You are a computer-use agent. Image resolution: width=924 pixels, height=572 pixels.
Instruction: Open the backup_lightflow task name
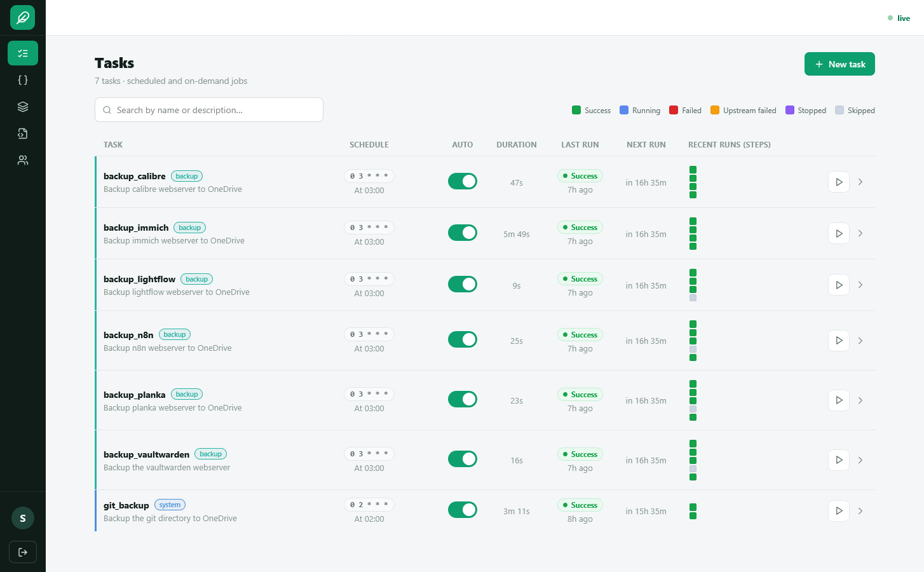click(140, 279)
